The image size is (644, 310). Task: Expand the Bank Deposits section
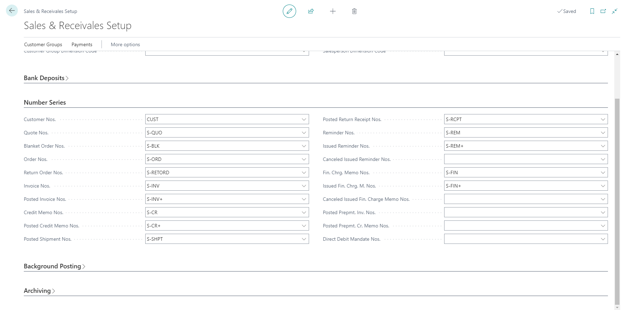[x=46, y=78]
